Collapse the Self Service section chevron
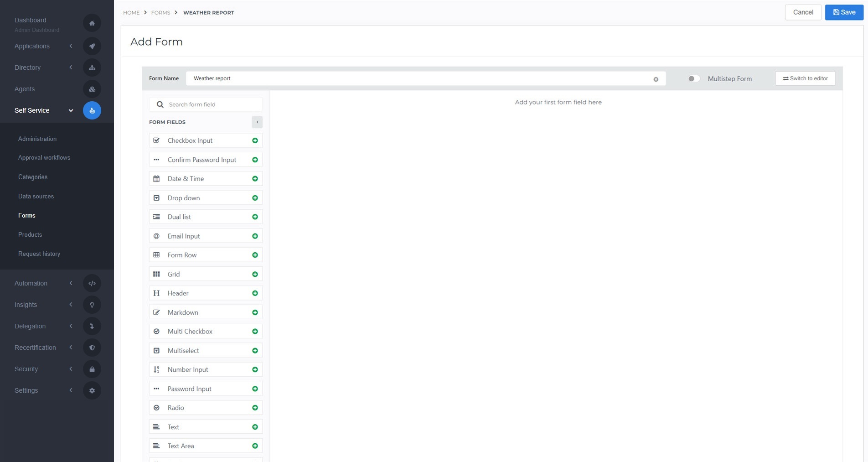Image resolution: width=868 pixels, height=462 pixels. pos(71,110)
